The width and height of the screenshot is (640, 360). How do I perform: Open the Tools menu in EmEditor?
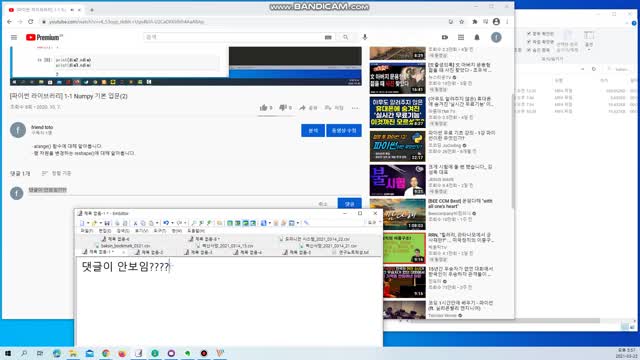tap(160, 231)
